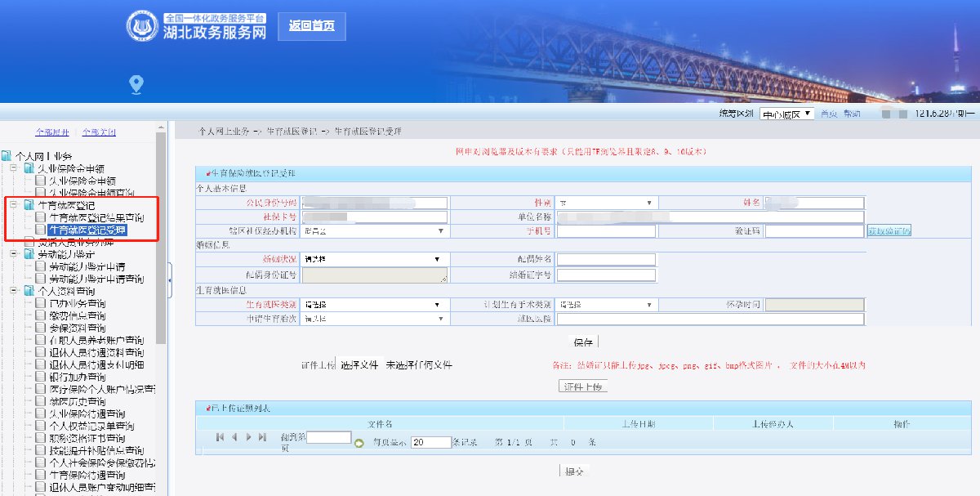The image size is (980, 496).
Task: Jump to last page of uploaded list
Action: pos(262,438)
